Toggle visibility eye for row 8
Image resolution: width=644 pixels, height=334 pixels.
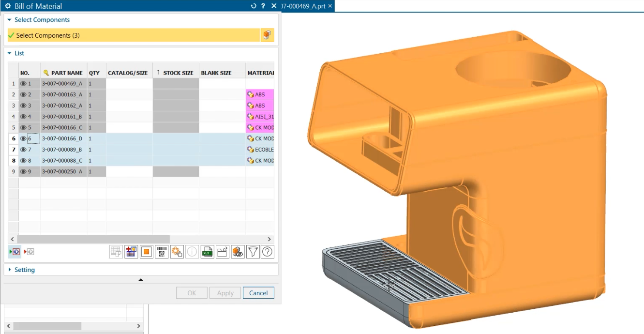pyautogui.click(x=23, y=161)
